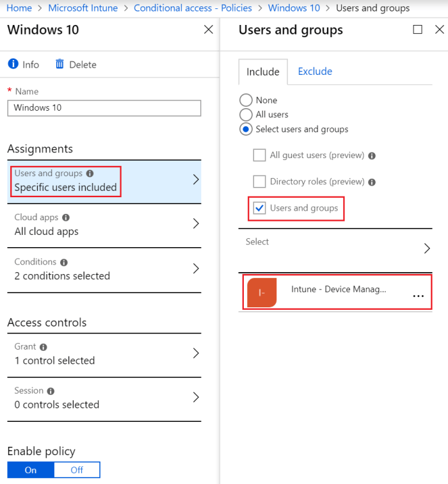Screen dimensions: 448x484
Task: Click the Info icon in toolbar
Action: (x=13, y=64)
